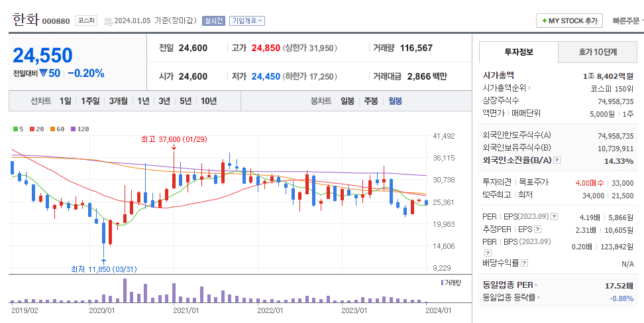Viewport: 644px width, 323px height.
Task: Click the 최고 37,600 (01/29) chart label
Action: 174,139
